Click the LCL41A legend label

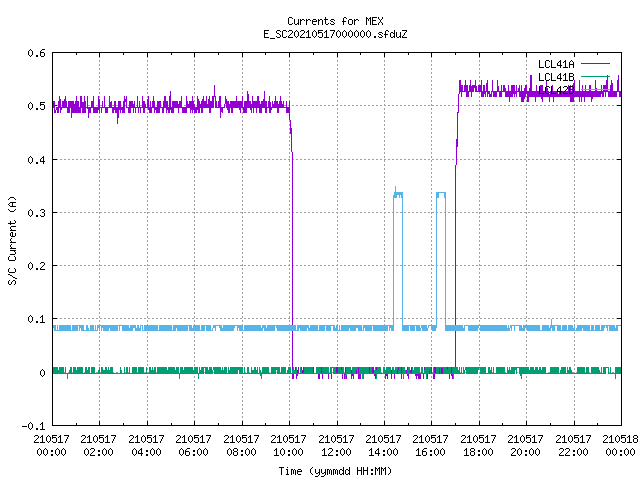(x=556, y=64)
